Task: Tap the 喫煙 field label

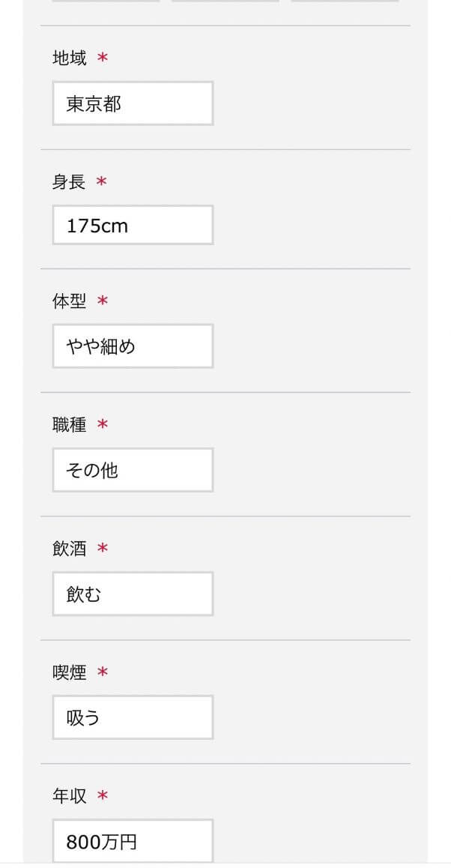Action: pos(70,672)
